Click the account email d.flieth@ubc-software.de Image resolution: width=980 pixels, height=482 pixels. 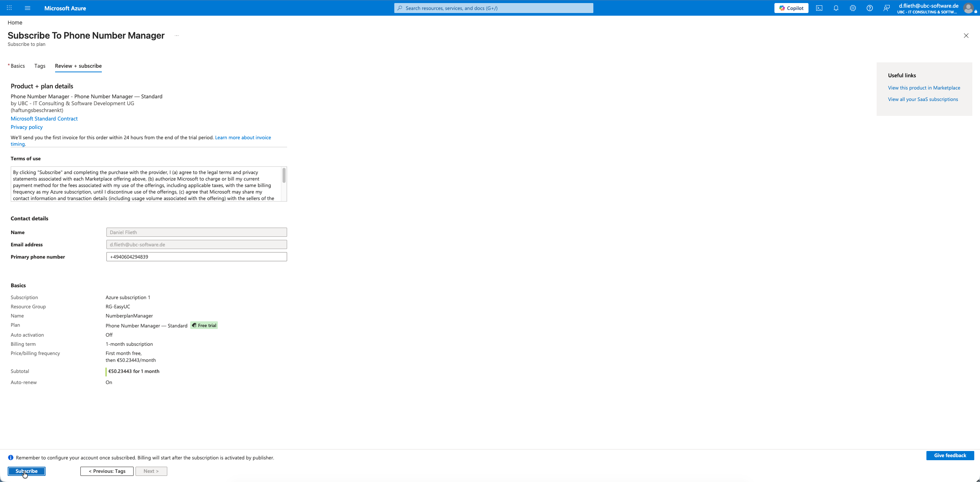(929, 6)
